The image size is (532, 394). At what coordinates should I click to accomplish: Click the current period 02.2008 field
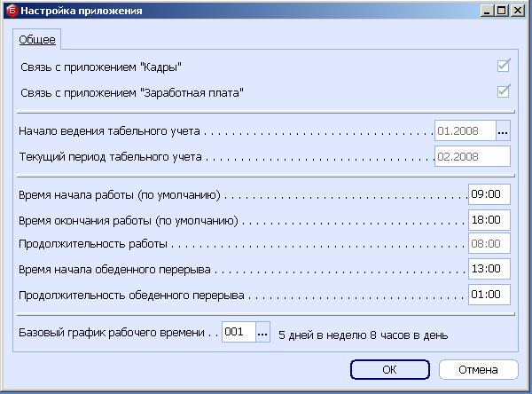tap(472, 157)
